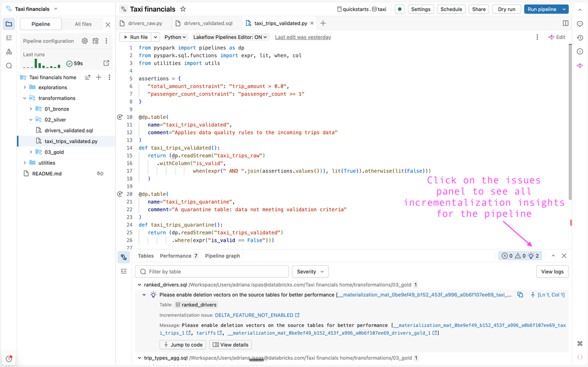Close the pipeline file browser panel
This screenshot has width=588, height=367.
click(108, 24)
